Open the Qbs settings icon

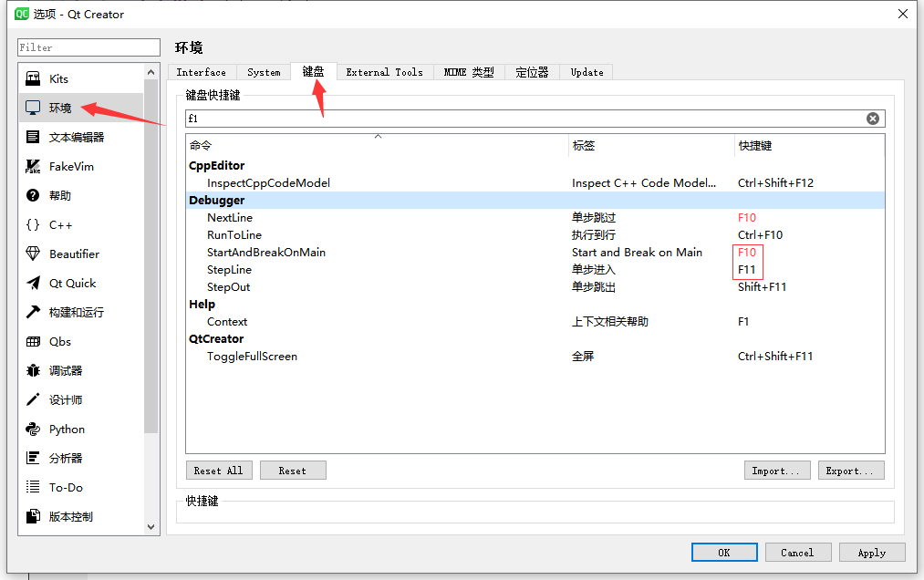[x=33, y=341]
